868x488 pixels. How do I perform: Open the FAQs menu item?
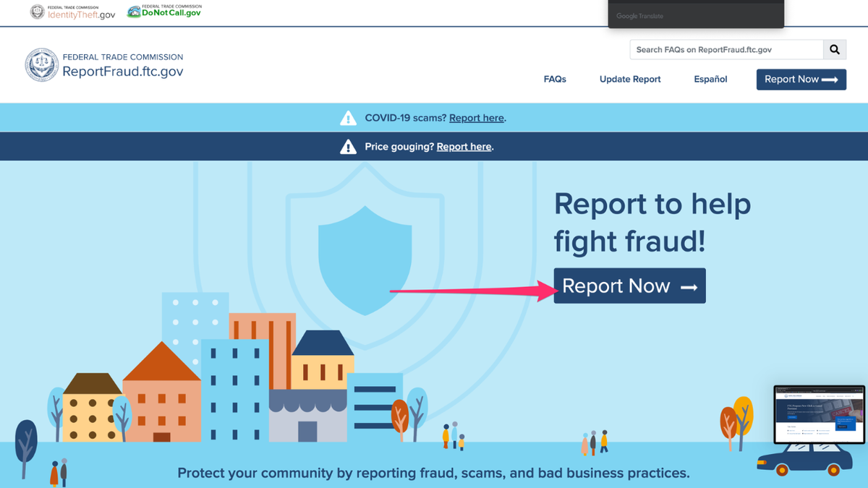coord(555,80)
